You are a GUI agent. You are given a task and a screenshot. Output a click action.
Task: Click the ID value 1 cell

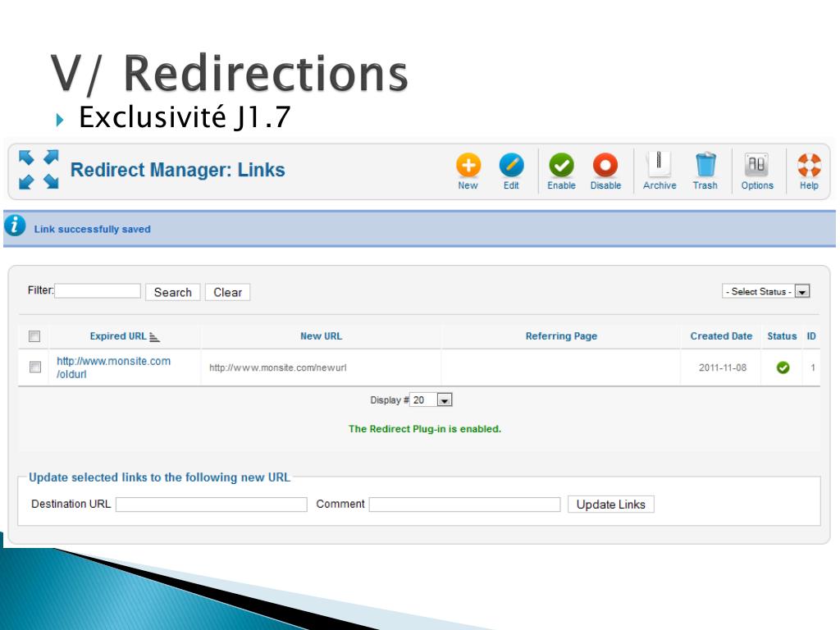point(813,367)
